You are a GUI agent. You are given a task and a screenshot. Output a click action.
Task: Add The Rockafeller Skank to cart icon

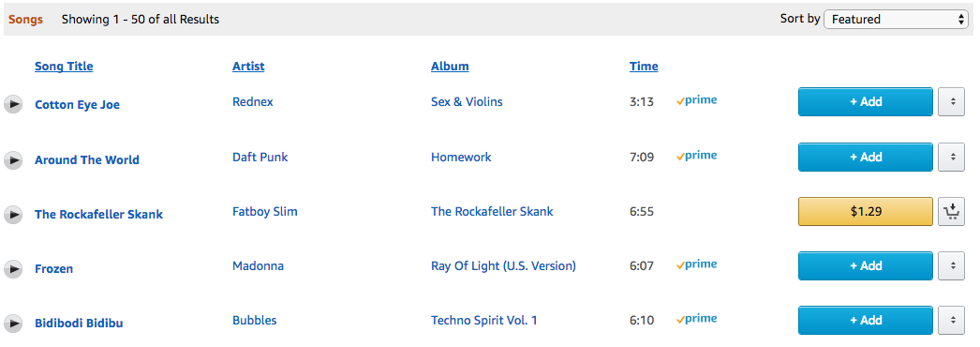pyautogui.click(x=951, y=212)
